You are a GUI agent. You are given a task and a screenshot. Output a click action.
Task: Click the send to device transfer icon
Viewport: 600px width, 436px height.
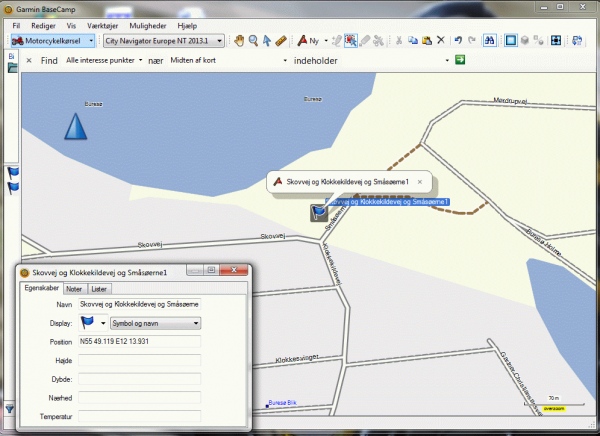(577, 41)
